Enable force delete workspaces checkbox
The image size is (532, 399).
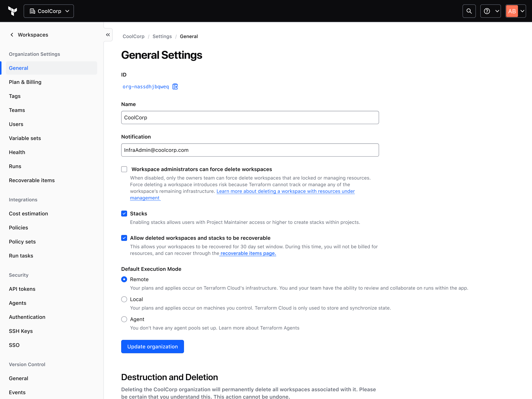(124, 169)
